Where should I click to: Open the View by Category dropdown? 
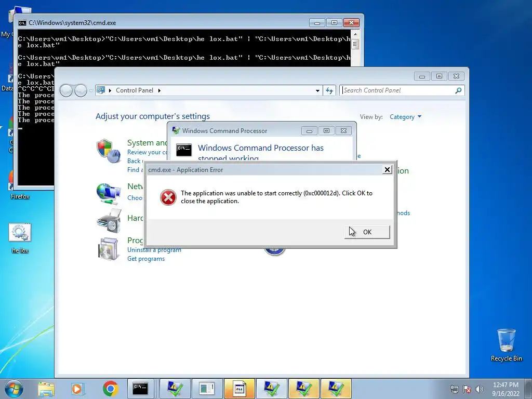pyautogui.click(x=405, y=117)
